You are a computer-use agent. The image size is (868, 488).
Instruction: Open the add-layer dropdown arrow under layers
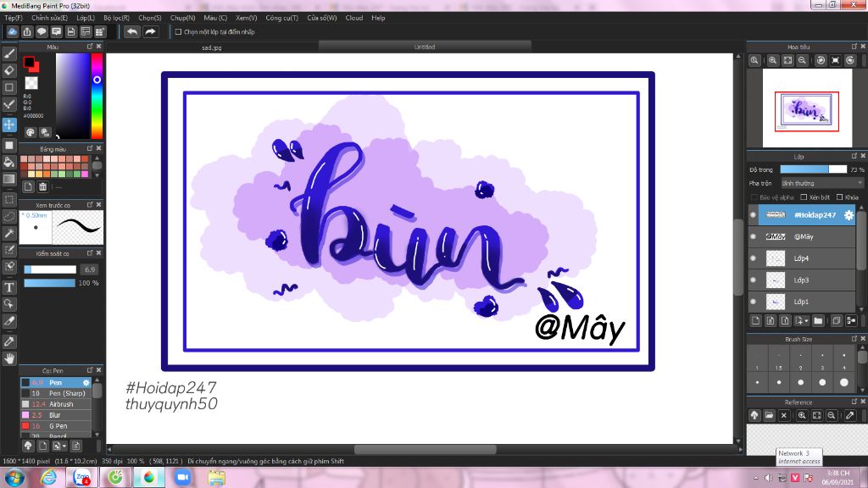tap(801, 320)
